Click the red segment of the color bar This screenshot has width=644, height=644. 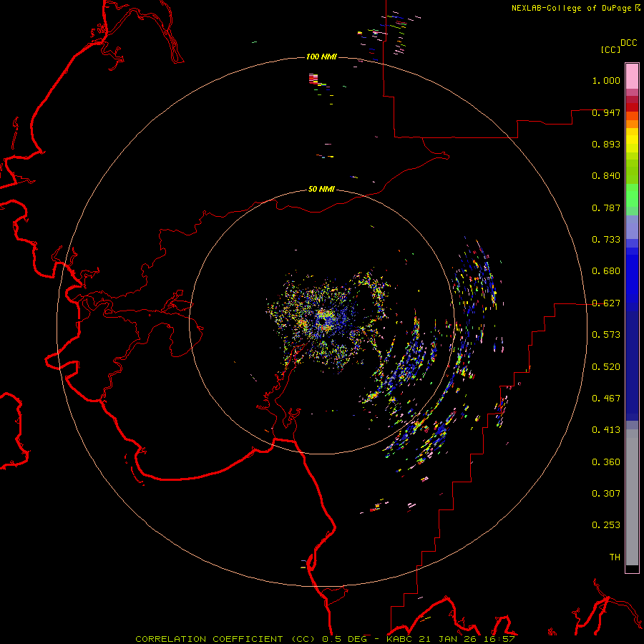[x=632, y=107]
